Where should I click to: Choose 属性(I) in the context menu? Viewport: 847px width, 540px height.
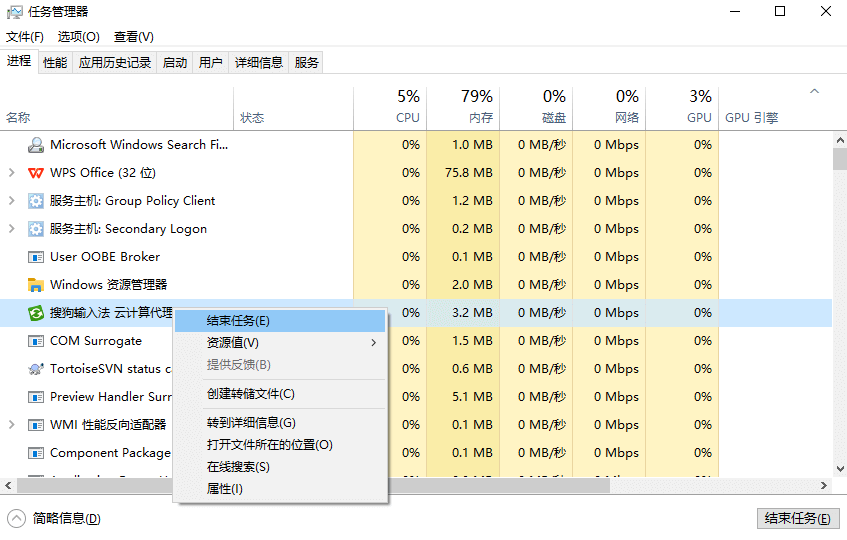(280, 489)
